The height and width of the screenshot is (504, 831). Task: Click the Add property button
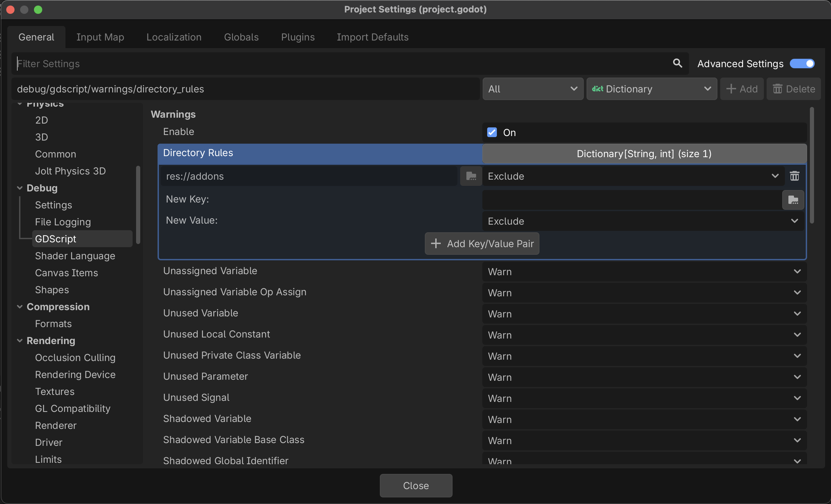[742, 89]
